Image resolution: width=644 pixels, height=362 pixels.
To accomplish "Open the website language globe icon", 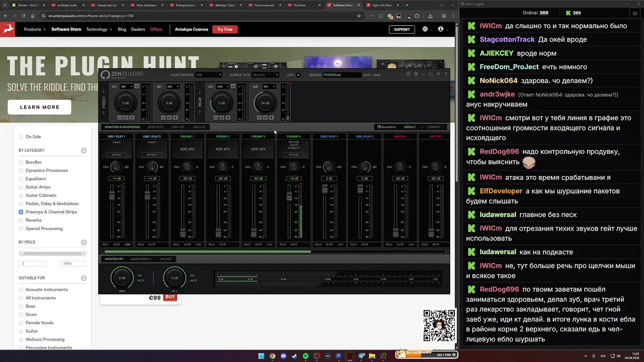I will point(425,29).
